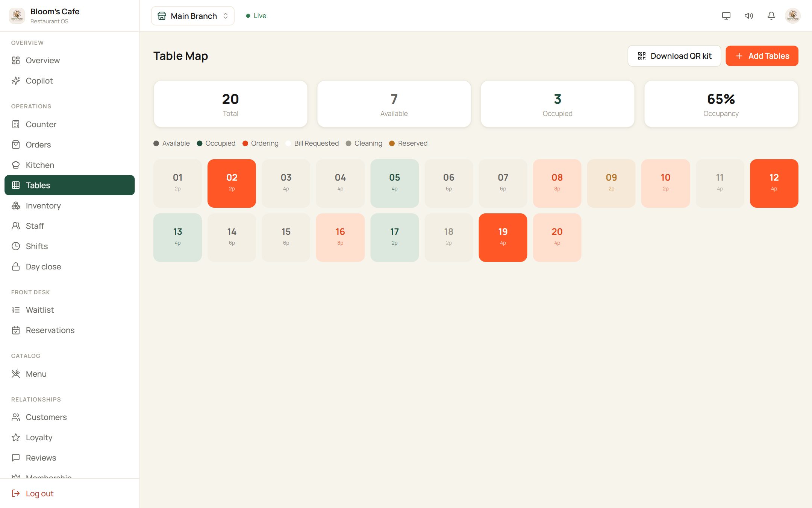Click the Kitchen chef hat icon
Viewport: 812px width, 508px height.
click(16, 165)
